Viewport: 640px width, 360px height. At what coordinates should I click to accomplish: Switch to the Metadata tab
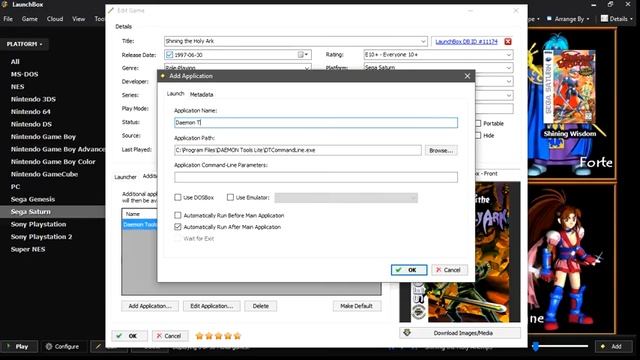click(202, 94)
